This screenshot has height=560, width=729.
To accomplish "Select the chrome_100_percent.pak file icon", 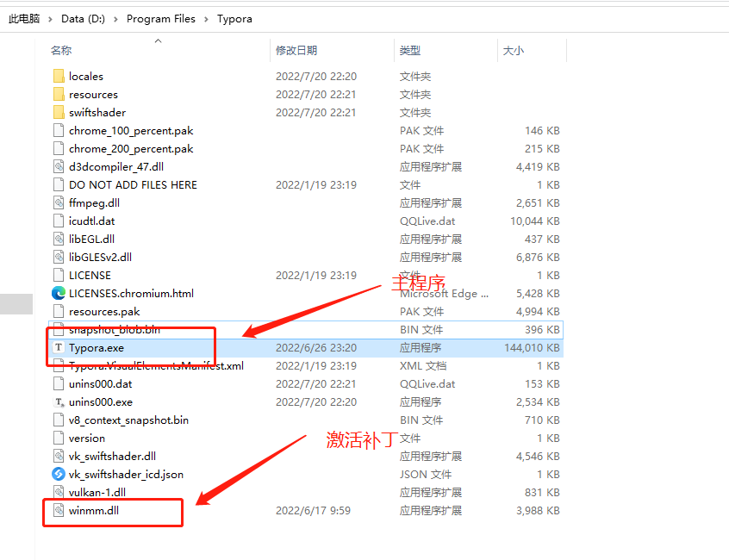I will click(x=59, y=131).
